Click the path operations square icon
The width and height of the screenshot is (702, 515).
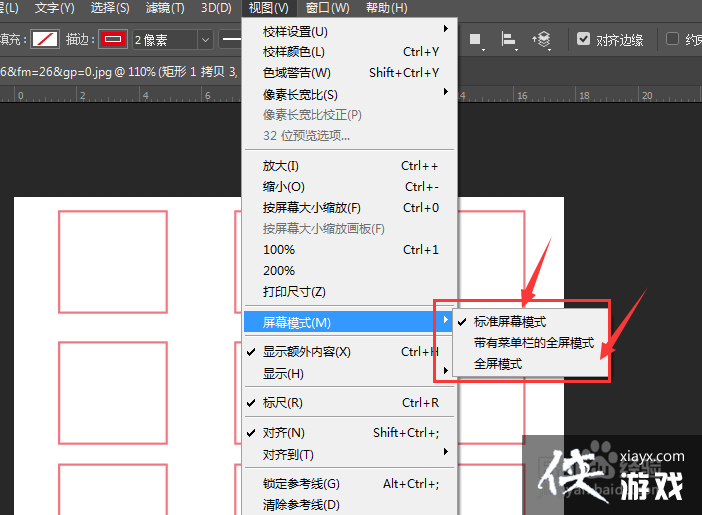point(476,40)
